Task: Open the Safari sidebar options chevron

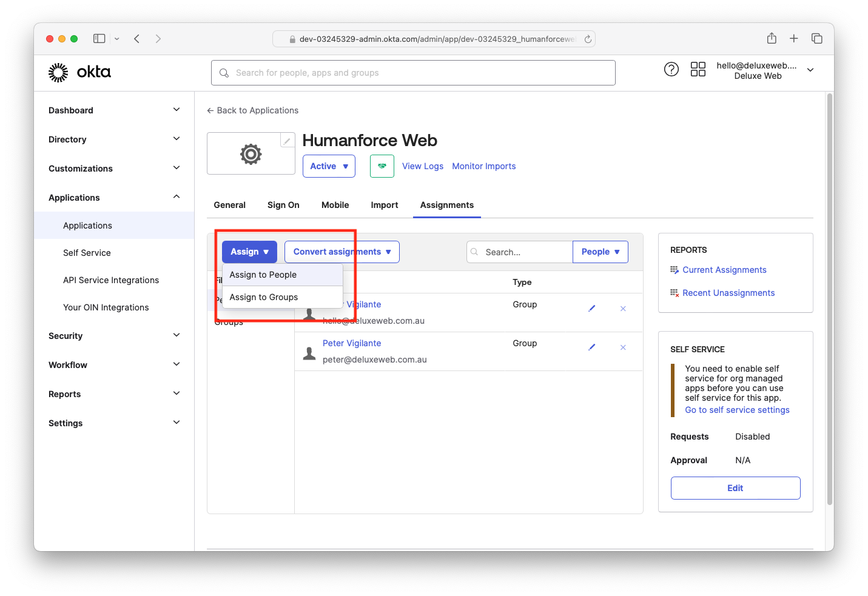Action: (117, 39)
